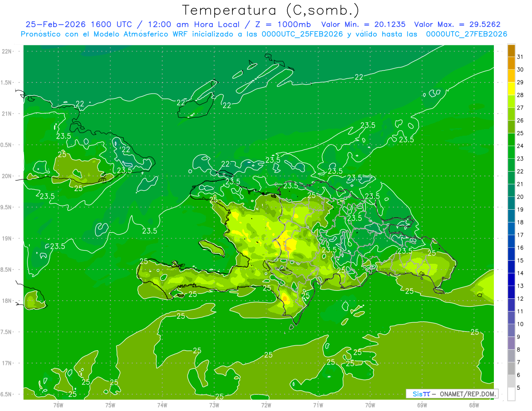The height and width of the screenshot is (411, 532).
Task: Click the '0.5N' latitude axis label
Action: pyautogui.click(x=6, y=145)
